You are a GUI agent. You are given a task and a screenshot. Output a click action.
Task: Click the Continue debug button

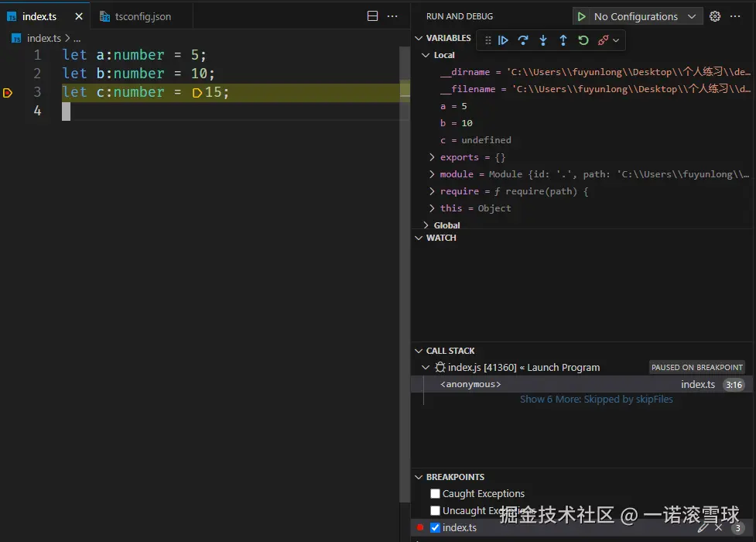coord(503,40)
